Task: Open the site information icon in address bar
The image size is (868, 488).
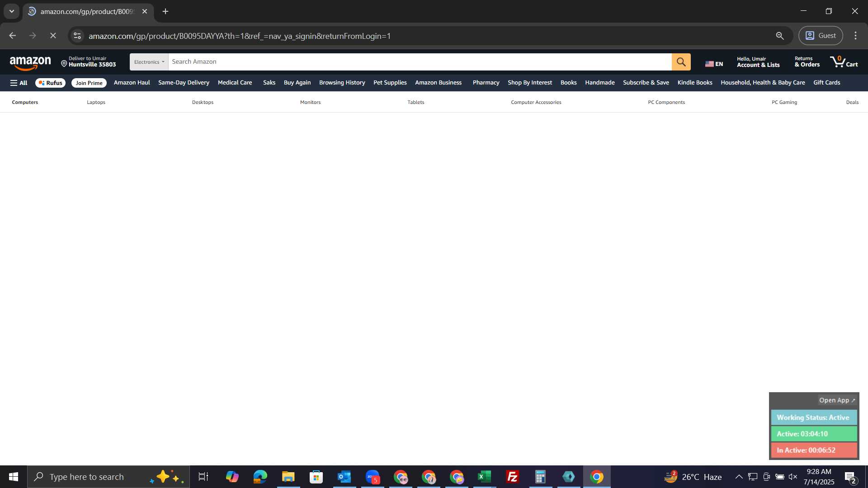Action: [x=77, y=36]
